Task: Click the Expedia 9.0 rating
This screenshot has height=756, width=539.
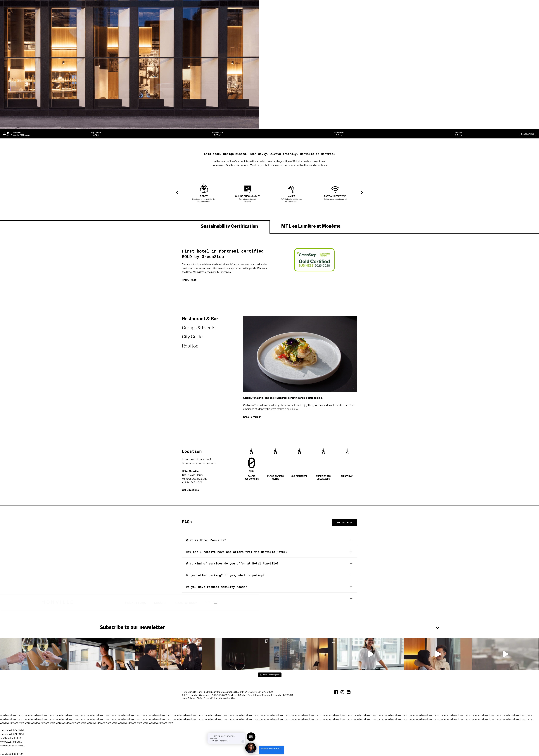Action: coord(458,134)
